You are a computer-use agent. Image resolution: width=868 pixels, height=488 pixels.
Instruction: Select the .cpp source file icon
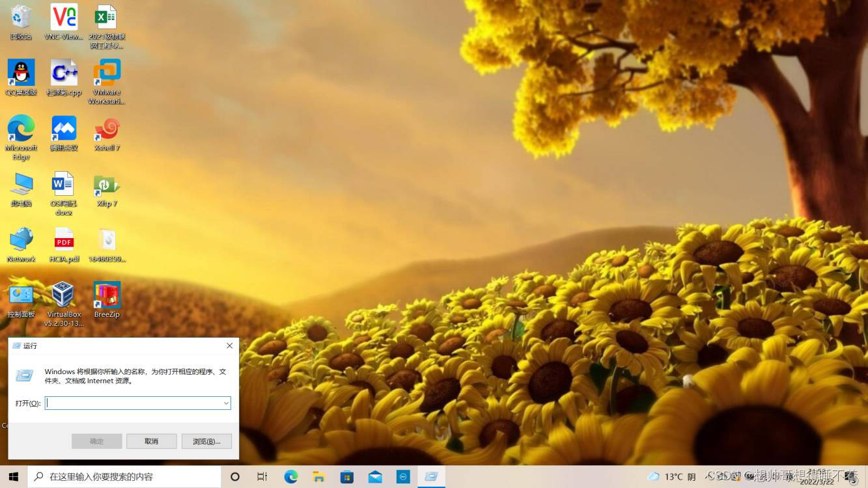[64, 77]
